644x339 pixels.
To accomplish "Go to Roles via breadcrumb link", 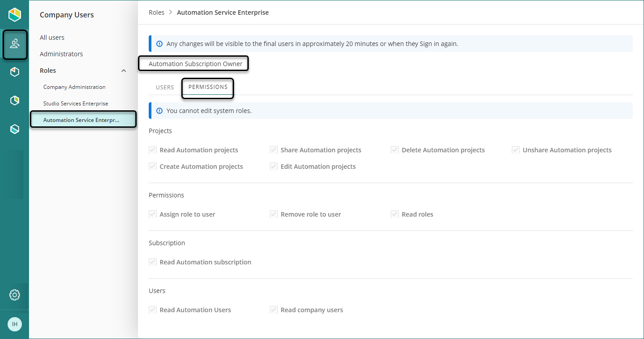I will (x=156, y=13).
